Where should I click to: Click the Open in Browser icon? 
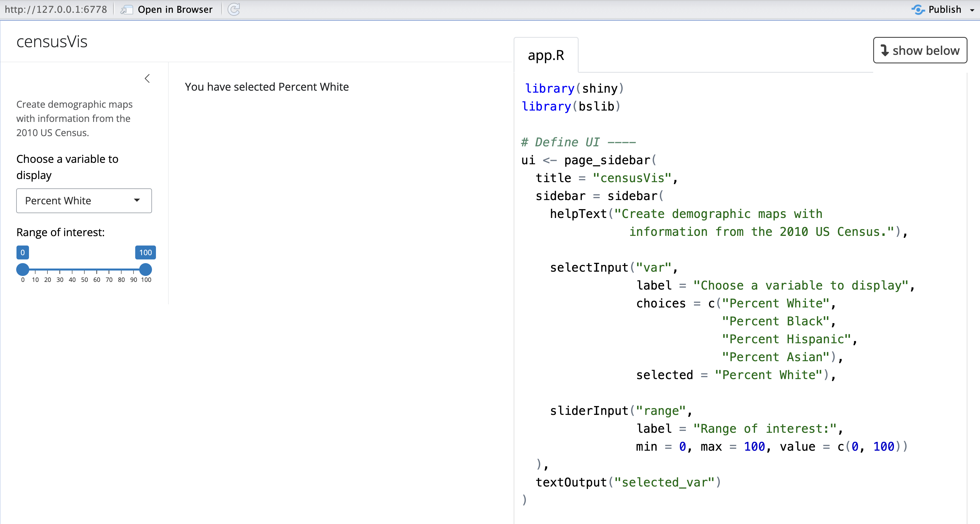click(x=126, y=9)
